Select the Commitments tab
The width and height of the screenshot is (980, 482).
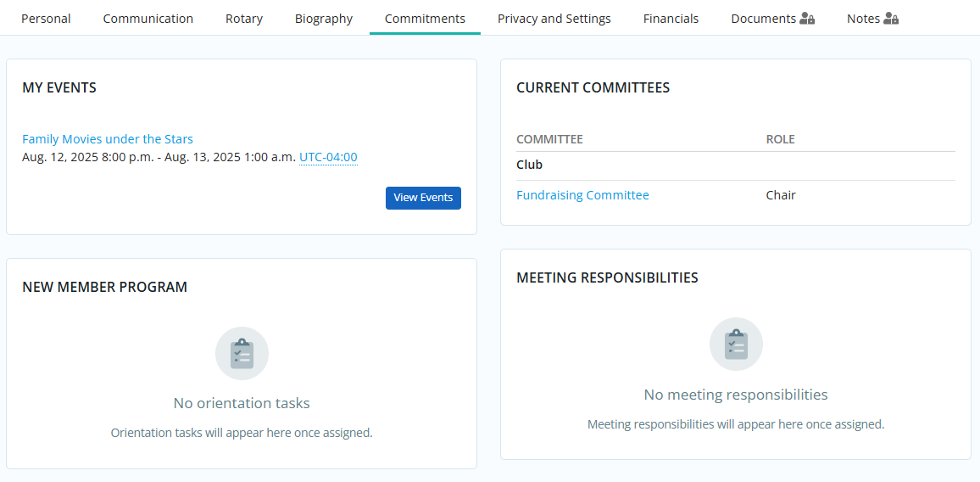(425, 19)
